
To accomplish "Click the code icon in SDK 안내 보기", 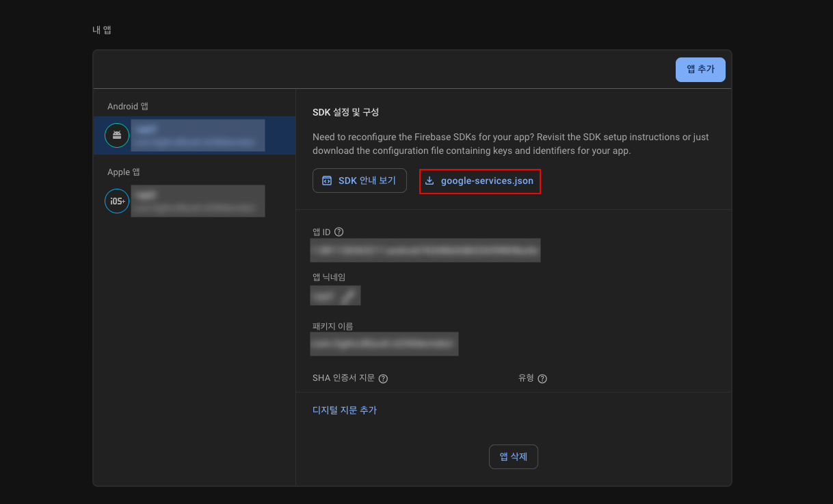I will pos(327,181).
